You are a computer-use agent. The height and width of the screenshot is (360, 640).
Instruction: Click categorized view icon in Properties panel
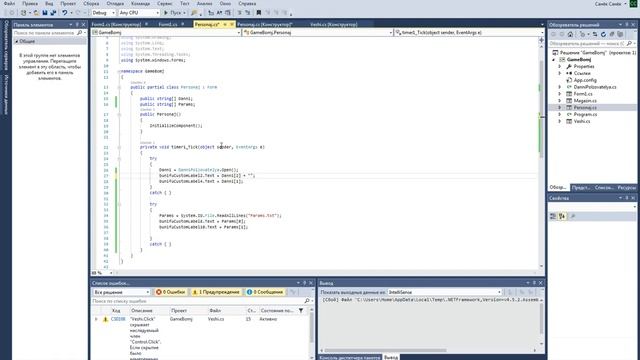pyautogui.click(x=553, y=216)
